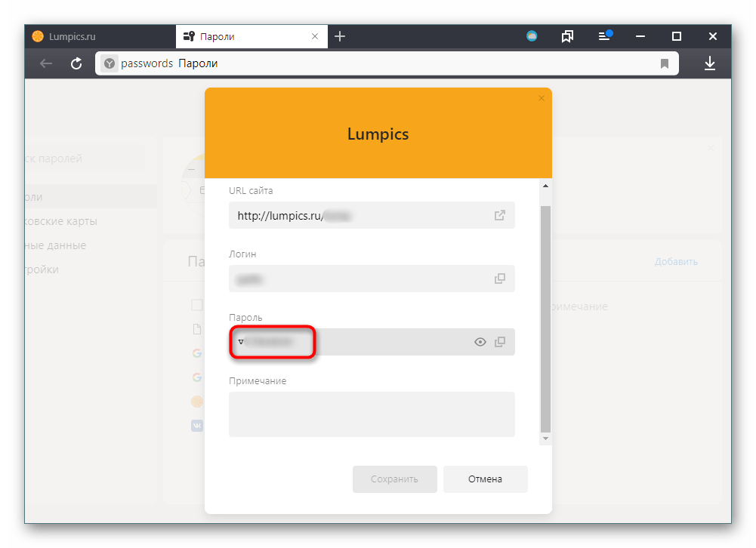This screenshot has height=548, width=756.
Task: Copy the login using its copy icon
Action: point(499,279)
